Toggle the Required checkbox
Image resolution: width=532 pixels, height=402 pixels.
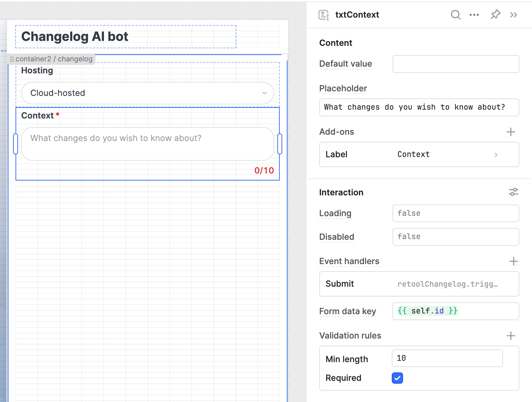(x=397, y=378)
